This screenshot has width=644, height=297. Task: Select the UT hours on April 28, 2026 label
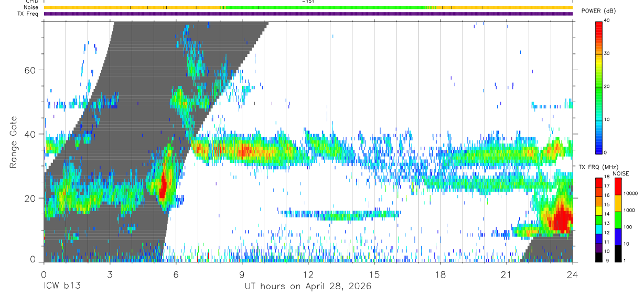click(308, 287)
